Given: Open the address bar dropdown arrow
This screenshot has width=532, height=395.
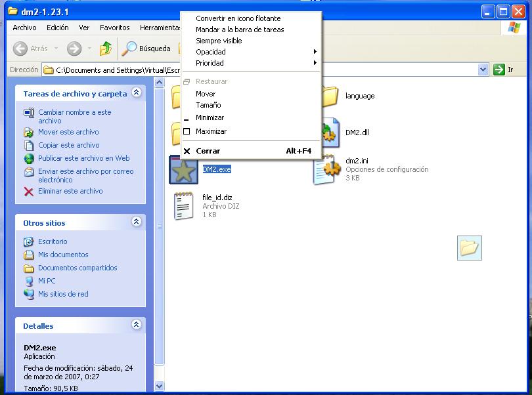Looking at the screenshot, I should point(483,70).
